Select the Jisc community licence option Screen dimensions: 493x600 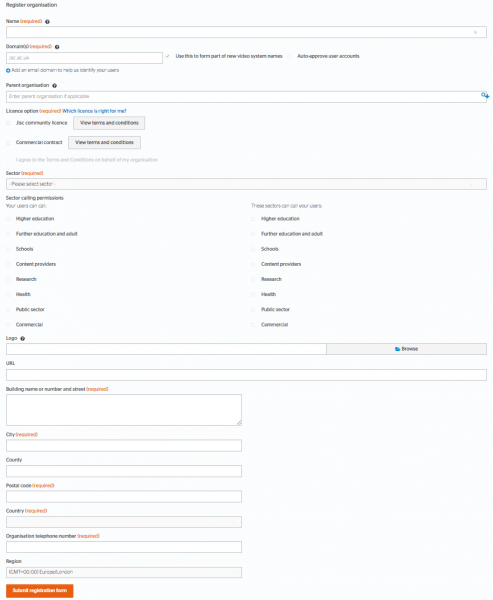pyautogui.click(x=8, y=123)
